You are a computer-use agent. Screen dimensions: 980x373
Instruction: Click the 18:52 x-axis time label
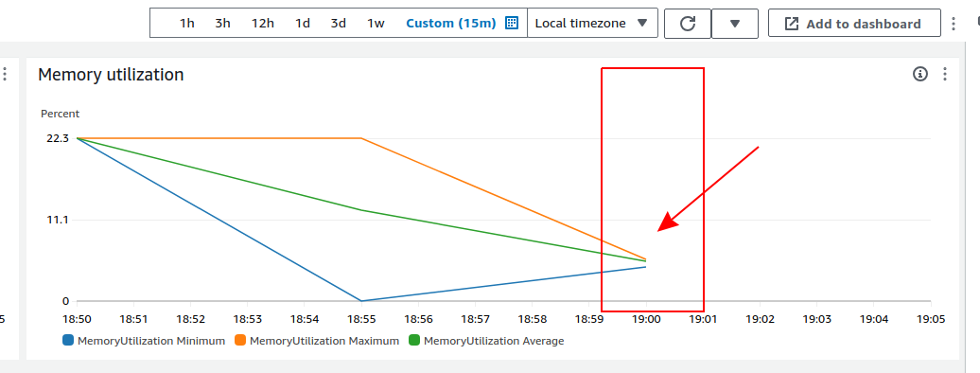(x=191, y=319)
